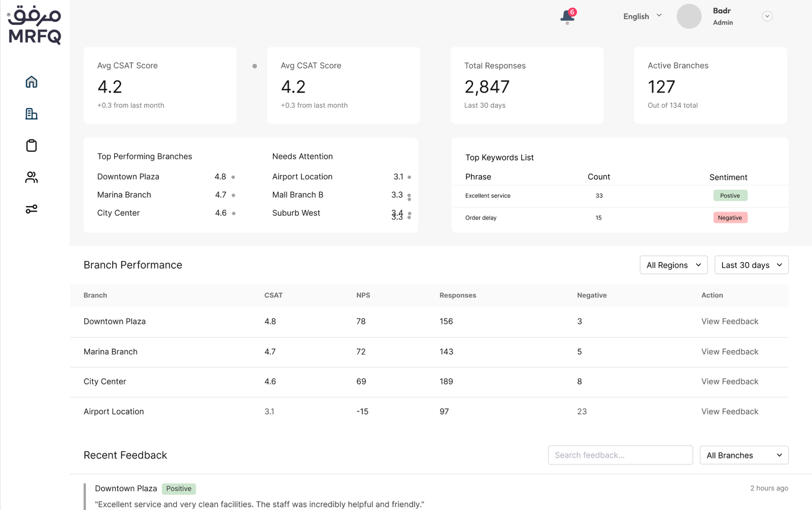812x510 pixels.
Task: View Feedback for Downtown Plaza
Action: pyautogui.click(x=729, y=322)
